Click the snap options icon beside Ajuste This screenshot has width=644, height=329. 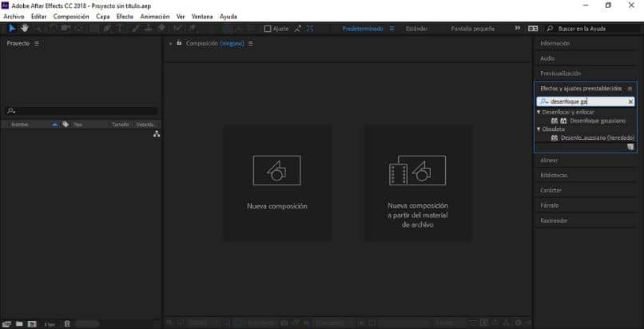[297, 29]
